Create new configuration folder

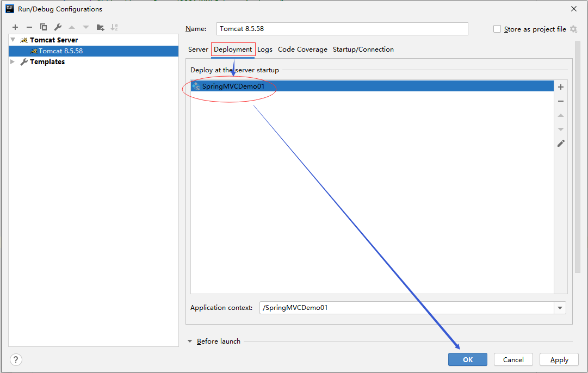tap(100, 27)
